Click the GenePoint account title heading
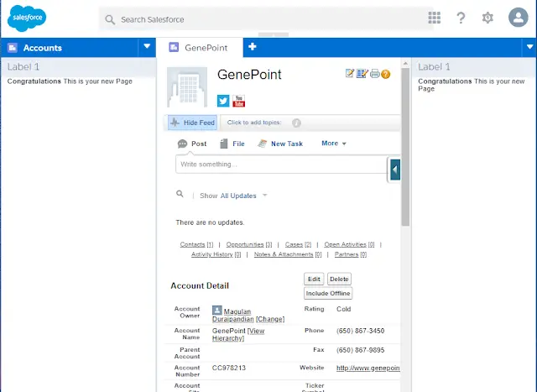 click(x=249, y=75)
